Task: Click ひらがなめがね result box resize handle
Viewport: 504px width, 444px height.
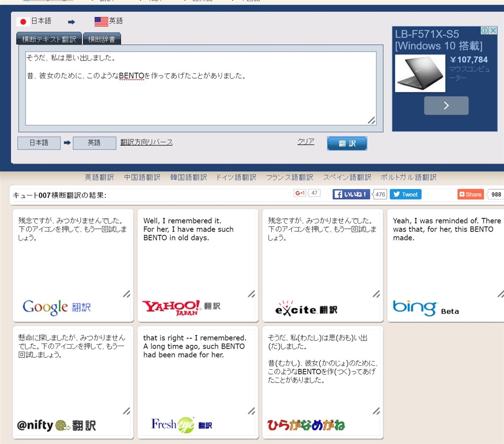Action: (x=377, y=411)
